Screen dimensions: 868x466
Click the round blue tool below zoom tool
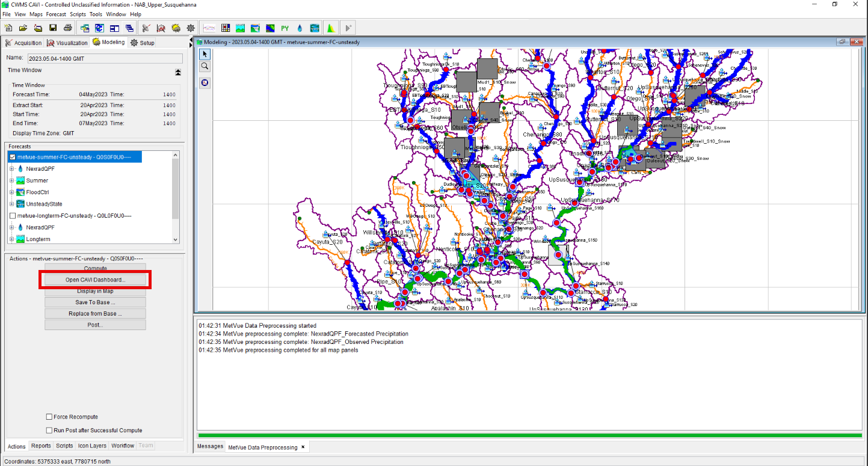pyautogui.click(x=205, y=82)
